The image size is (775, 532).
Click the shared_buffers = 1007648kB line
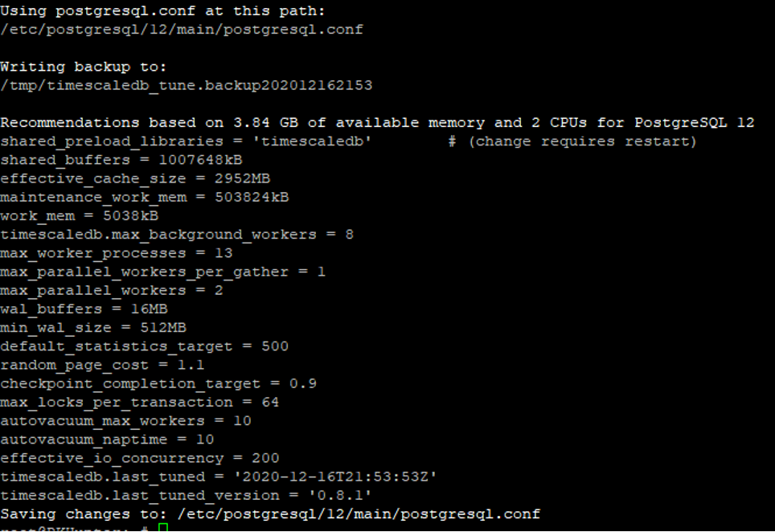121,160
